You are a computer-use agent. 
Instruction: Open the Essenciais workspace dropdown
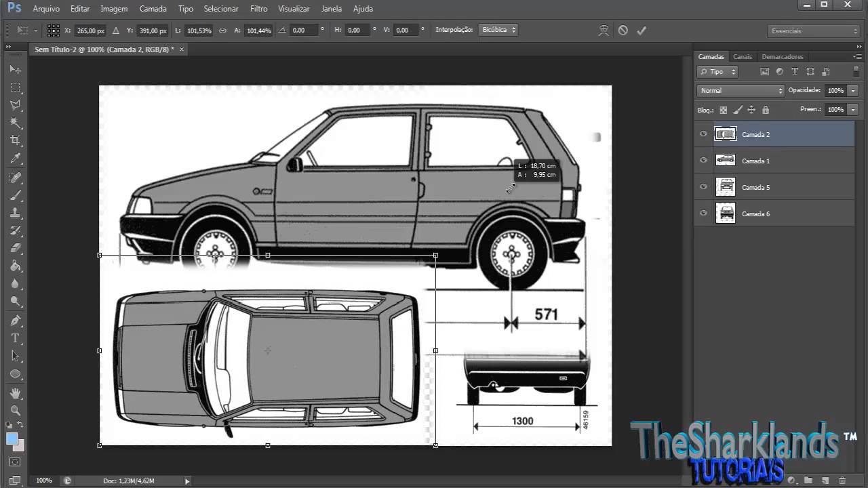point(814,30)
